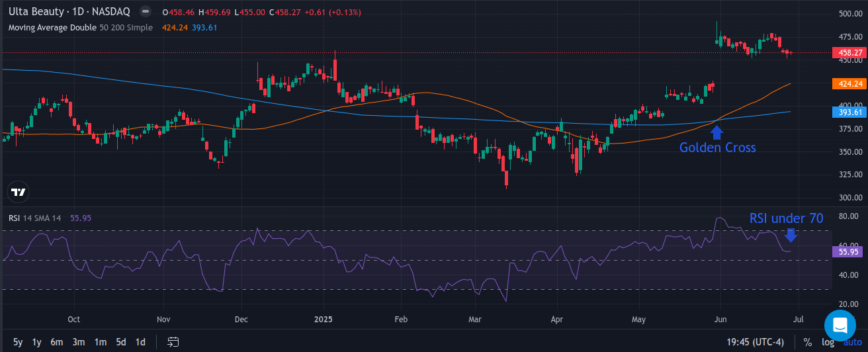868x352 pixels.
Task: Click the 350.00 price scale label
Action: coord(849,152)
